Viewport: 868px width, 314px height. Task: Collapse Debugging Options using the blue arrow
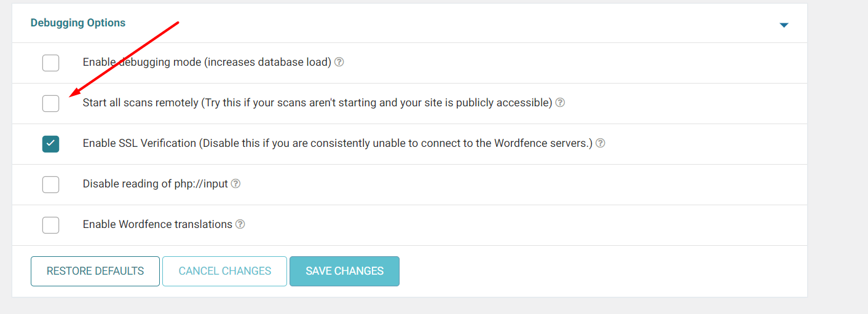784,25
